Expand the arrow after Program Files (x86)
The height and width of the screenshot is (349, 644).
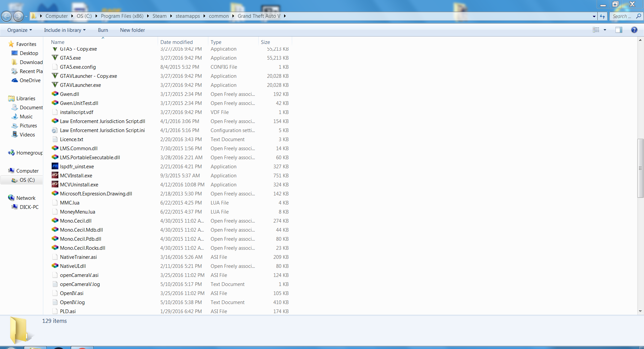[x=148, y=16]
